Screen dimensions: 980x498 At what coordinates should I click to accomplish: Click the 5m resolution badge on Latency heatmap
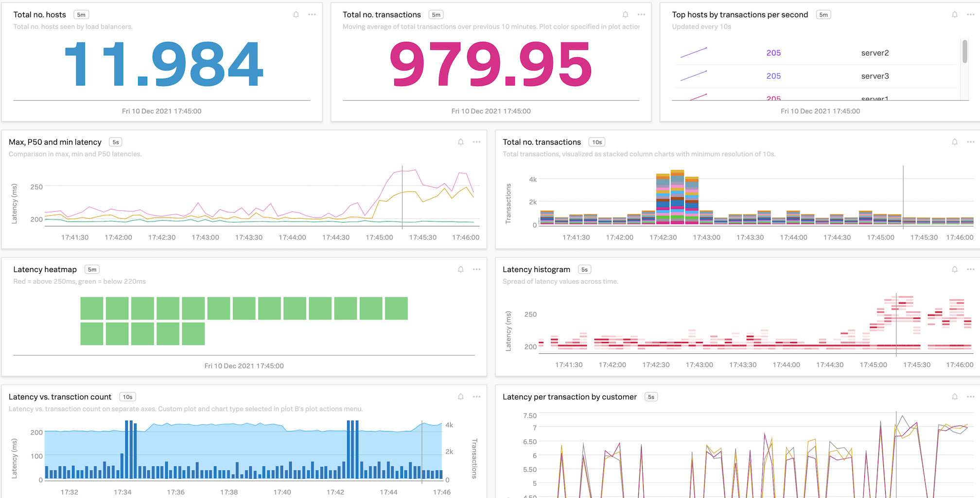[92, 270]
